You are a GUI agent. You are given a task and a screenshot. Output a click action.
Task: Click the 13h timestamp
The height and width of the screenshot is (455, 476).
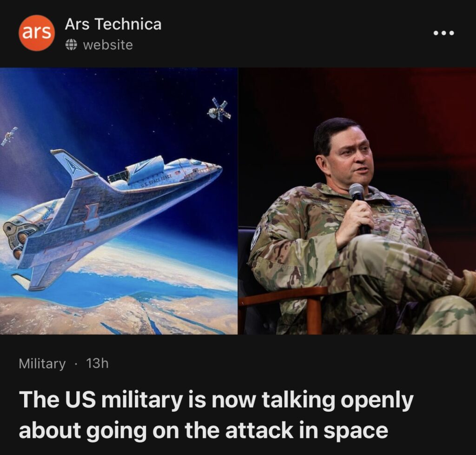click(x=97, y=363)
